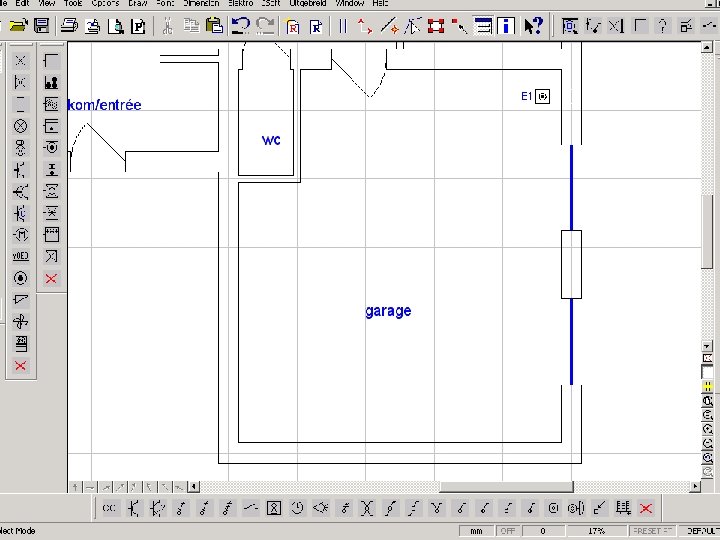Click the E1 symbol in the garage
Screen dimensions: 720x540
[x=542, y=96]
